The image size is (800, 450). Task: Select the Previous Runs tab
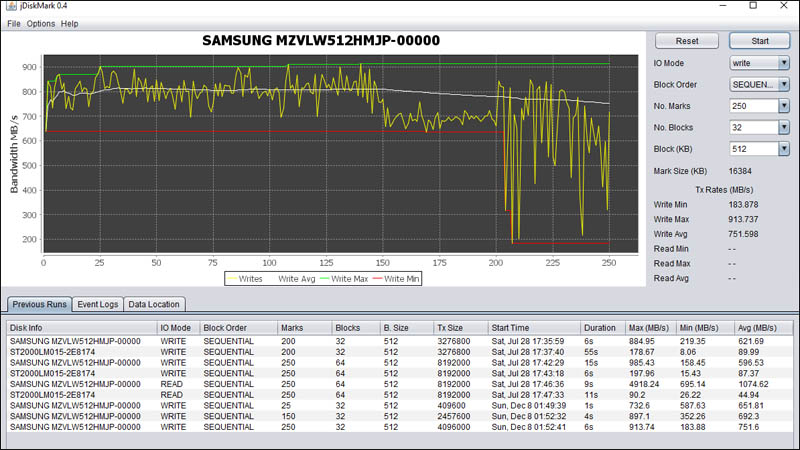click(39, 304)
